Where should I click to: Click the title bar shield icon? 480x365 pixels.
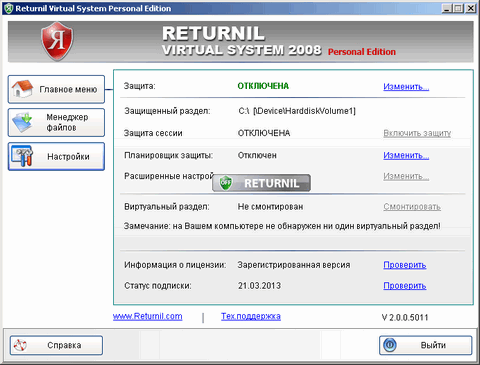[8, 8]
